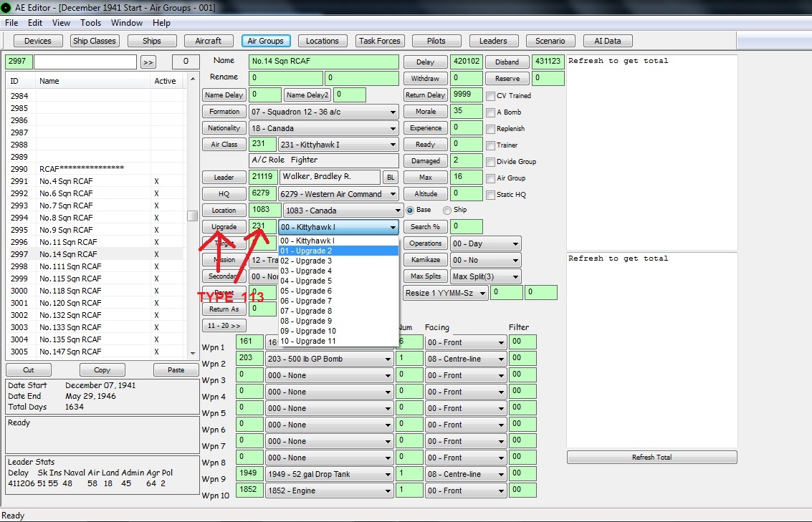Choose 05 - Upgrade 6 from list
Viewport: 812px width, 522px height.
(339, 291)
